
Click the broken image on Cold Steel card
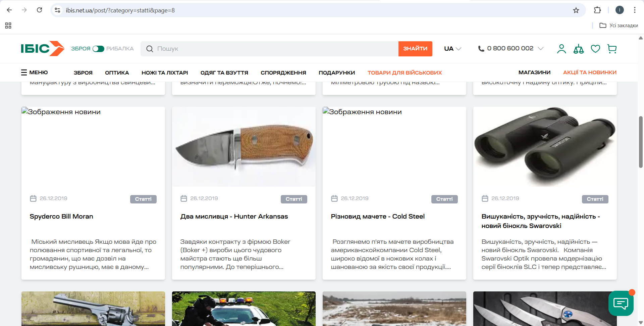(x=394, y=147)
